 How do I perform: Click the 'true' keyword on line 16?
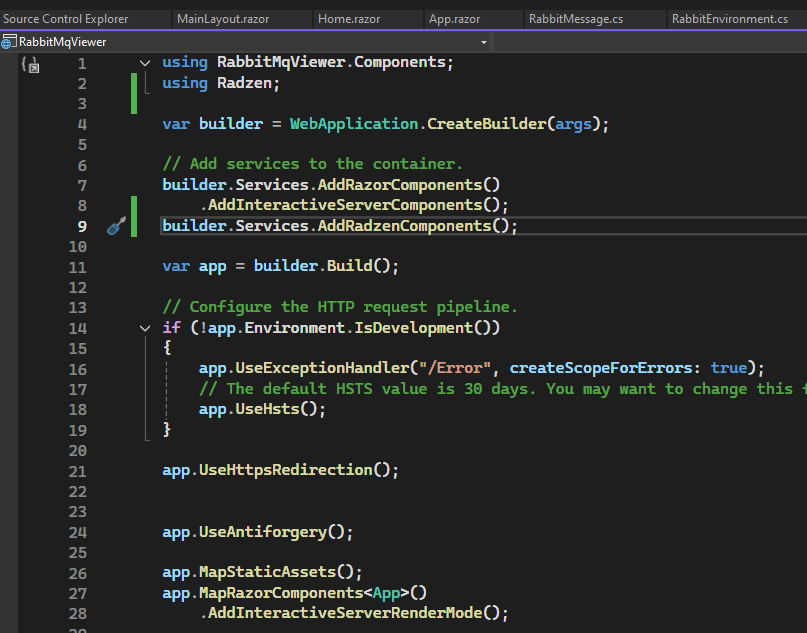coord(728,368)
